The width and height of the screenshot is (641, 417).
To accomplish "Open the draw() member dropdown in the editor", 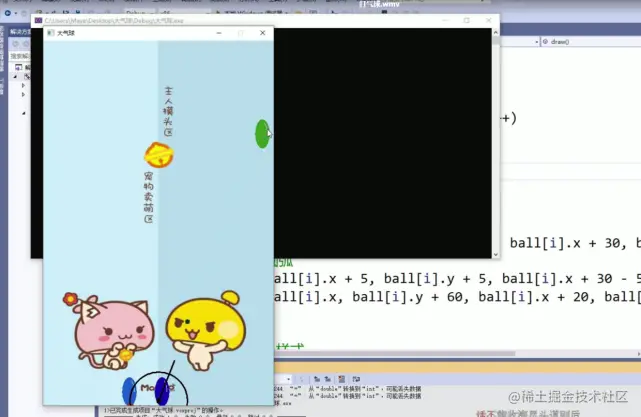I will tap(591, 42).
